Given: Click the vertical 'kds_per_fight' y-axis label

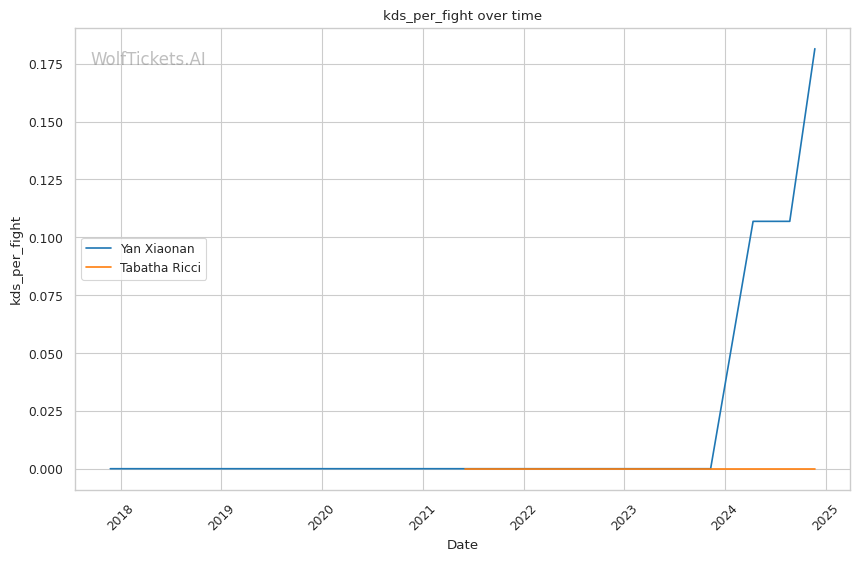Looking at the screenshot, I should [x=16, y=259].
